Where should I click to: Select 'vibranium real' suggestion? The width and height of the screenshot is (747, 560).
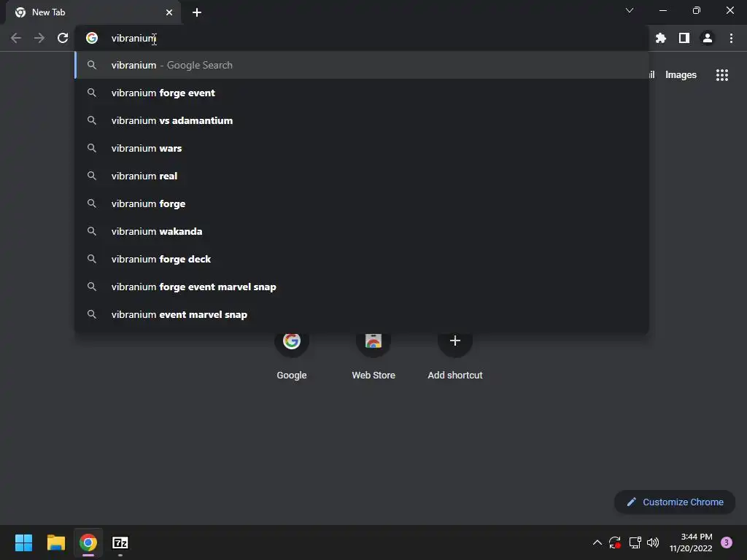(362, 176)
